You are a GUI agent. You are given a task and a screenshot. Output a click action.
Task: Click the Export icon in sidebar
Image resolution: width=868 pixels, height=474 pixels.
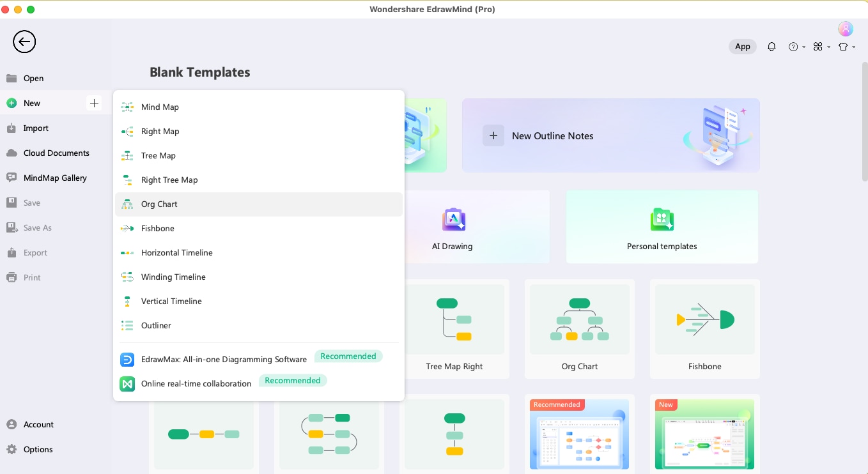(12, 252)
